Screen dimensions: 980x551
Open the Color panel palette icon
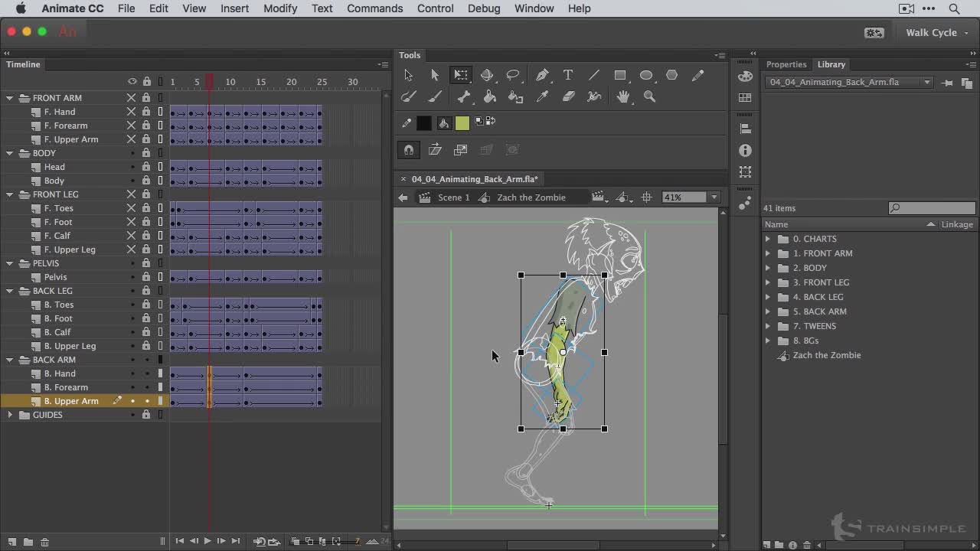pos(745,77)
